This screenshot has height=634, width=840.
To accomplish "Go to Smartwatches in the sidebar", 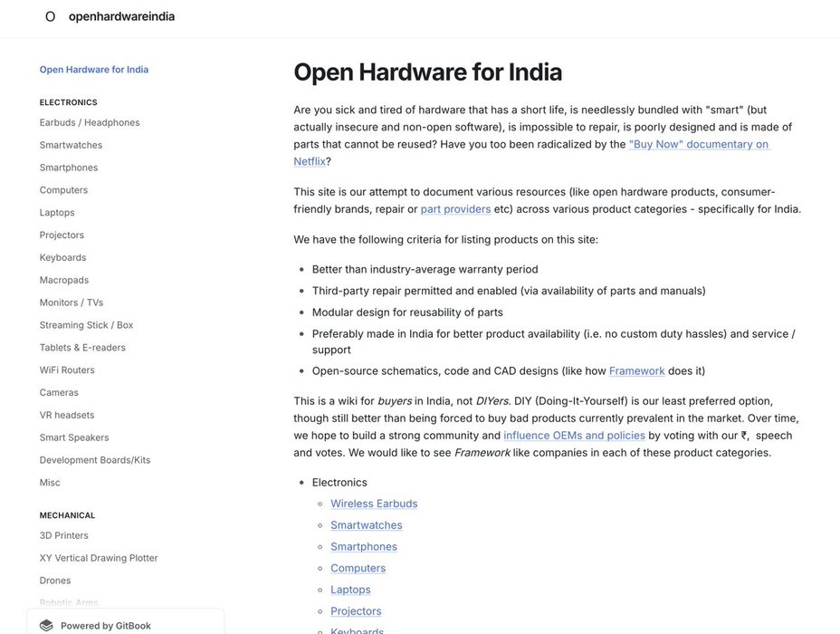I will pyautogui.click(x=71, y=145).
